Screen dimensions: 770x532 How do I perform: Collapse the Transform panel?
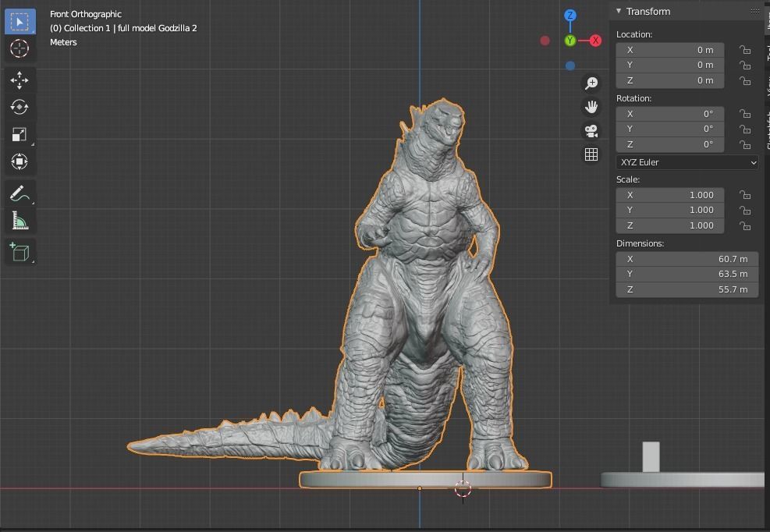618,11
